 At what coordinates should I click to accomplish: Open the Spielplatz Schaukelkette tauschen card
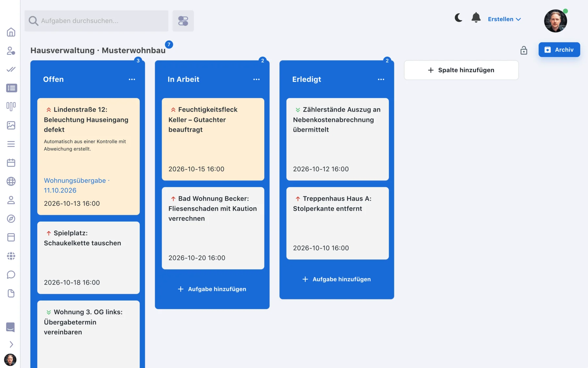pos(89,258)
